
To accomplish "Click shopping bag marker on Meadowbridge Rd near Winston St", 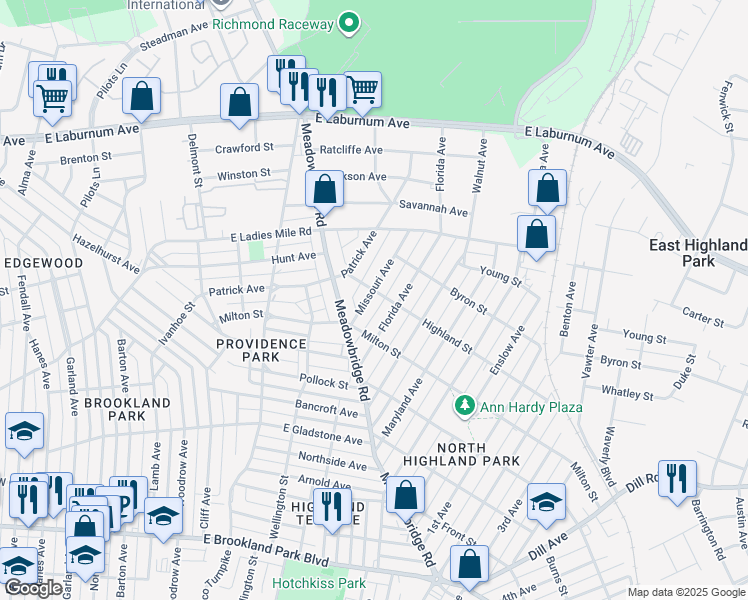I will point(324,188).
